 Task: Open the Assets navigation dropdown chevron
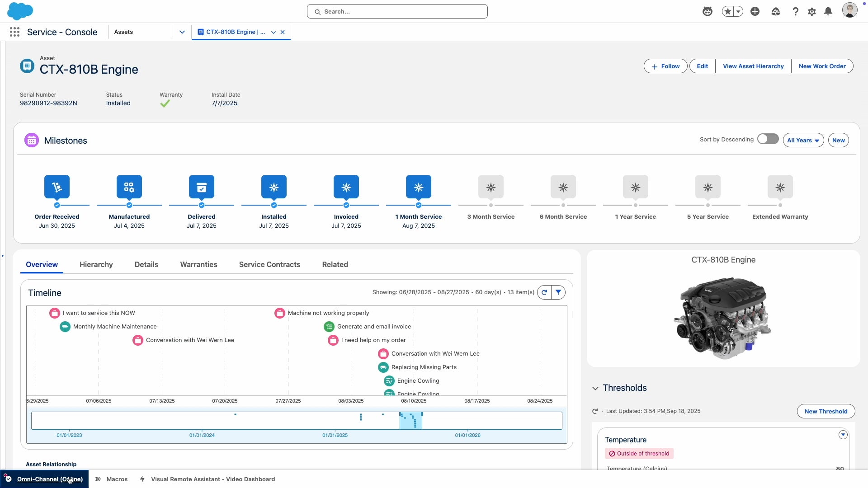point(182,32)
